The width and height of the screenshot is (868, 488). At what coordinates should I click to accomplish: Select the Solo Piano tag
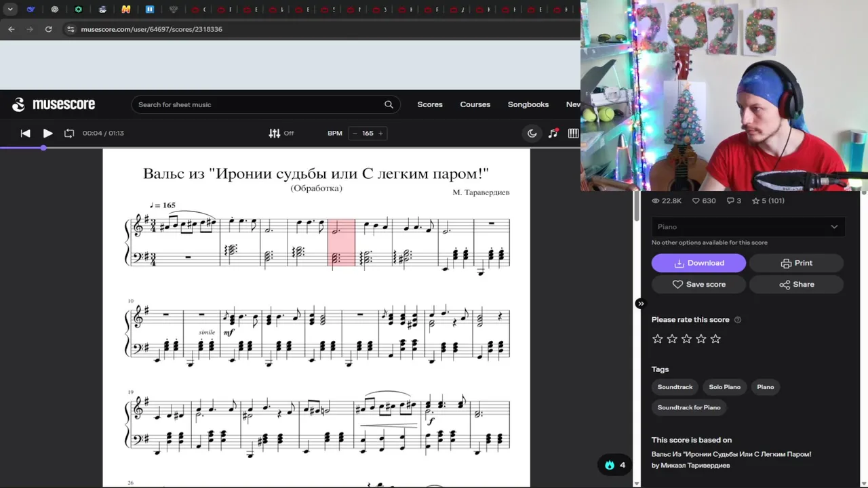(724, 387)
